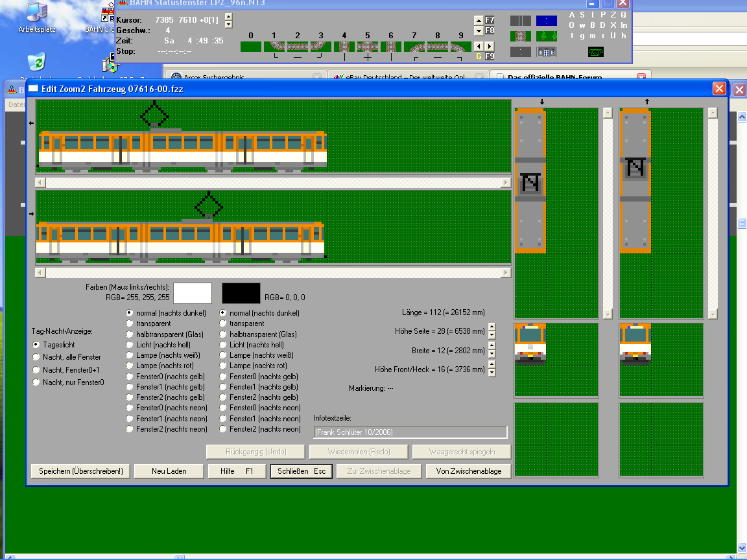Increase the Höhe Seite value
This screenshot has height=560, width=747.
(x=492, y=326)
